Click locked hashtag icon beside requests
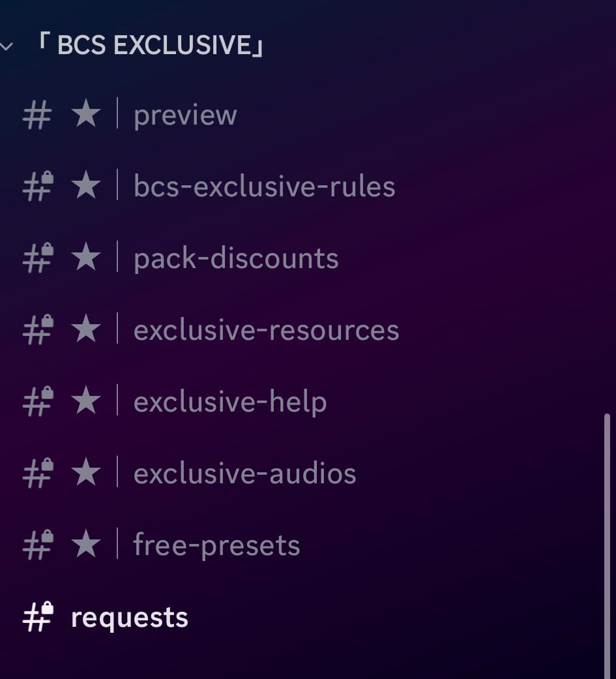The image size is (616, 679). coord(38,618)
